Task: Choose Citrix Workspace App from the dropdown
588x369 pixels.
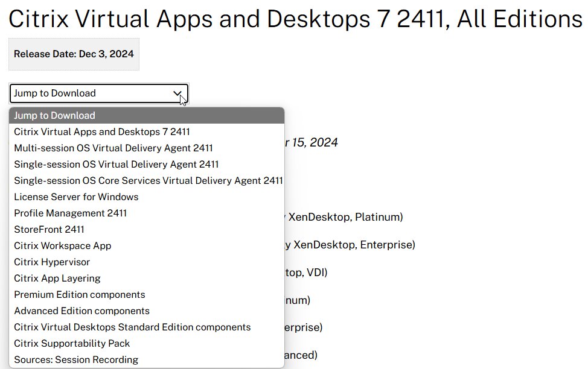Action: pos(62,245)
